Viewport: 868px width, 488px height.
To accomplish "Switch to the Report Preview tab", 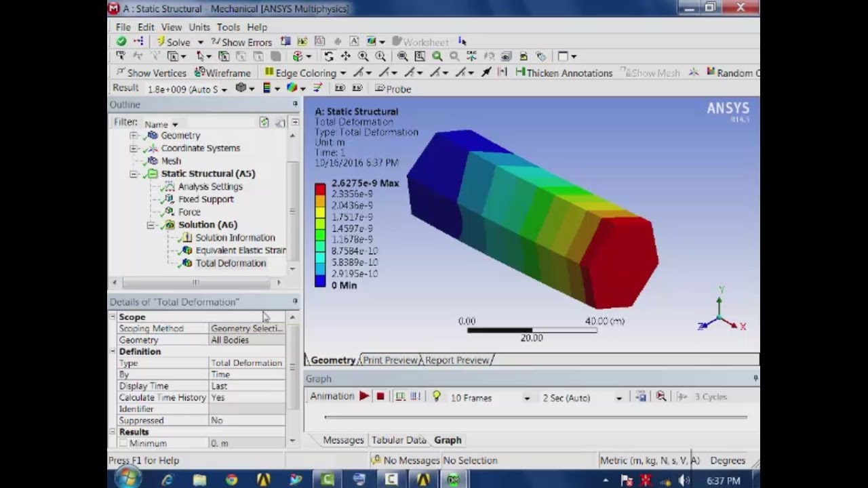I will coord(457,361).
